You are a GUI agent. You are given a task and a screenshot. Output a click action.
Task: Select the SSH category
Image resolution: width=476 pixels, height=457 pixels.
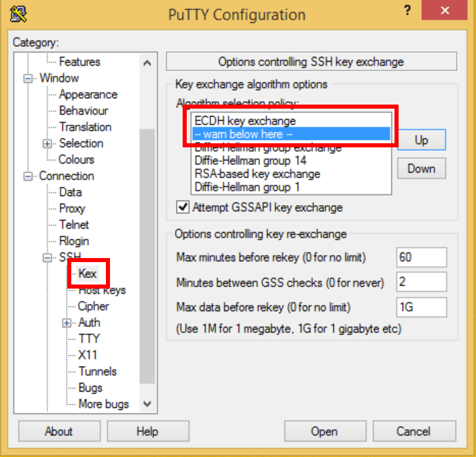[70, 257]
